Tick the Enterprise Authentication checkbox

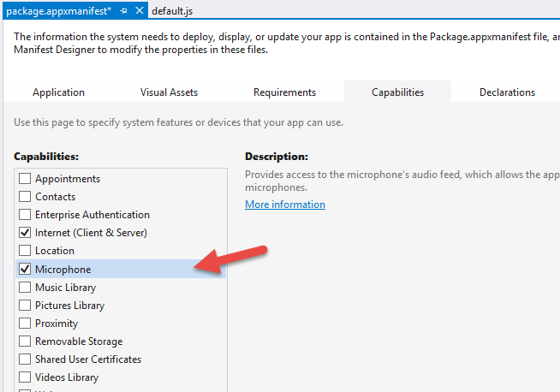pyautogui.click(x=25, y=215)
